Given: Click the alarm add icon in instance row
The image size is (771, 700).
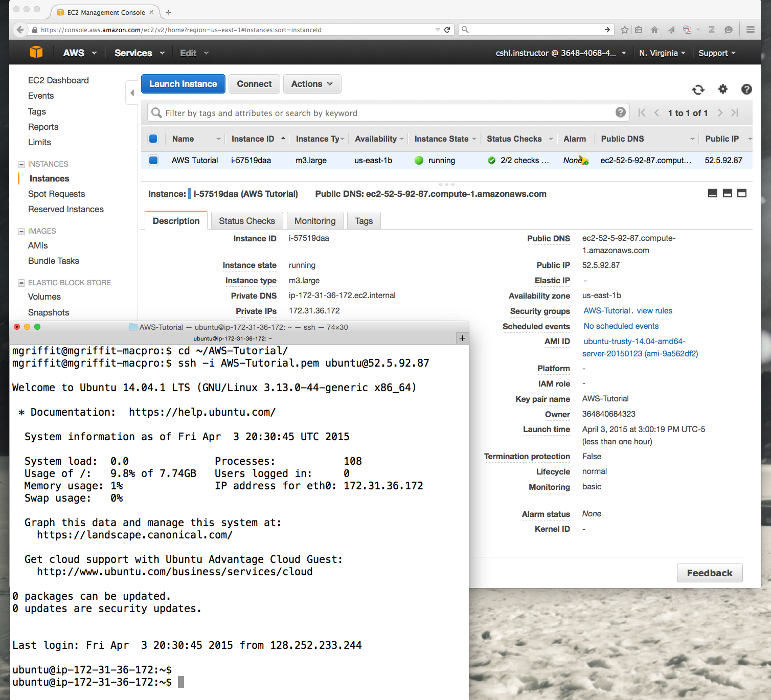Looking at the screenshot, I should (584, 161).
